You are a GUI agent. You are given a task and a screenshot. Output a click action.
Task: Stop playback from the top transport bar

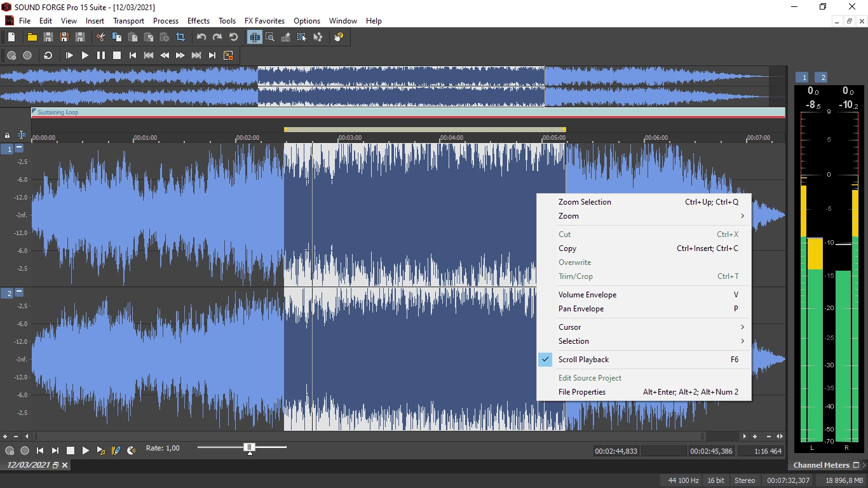coord(117,55)
